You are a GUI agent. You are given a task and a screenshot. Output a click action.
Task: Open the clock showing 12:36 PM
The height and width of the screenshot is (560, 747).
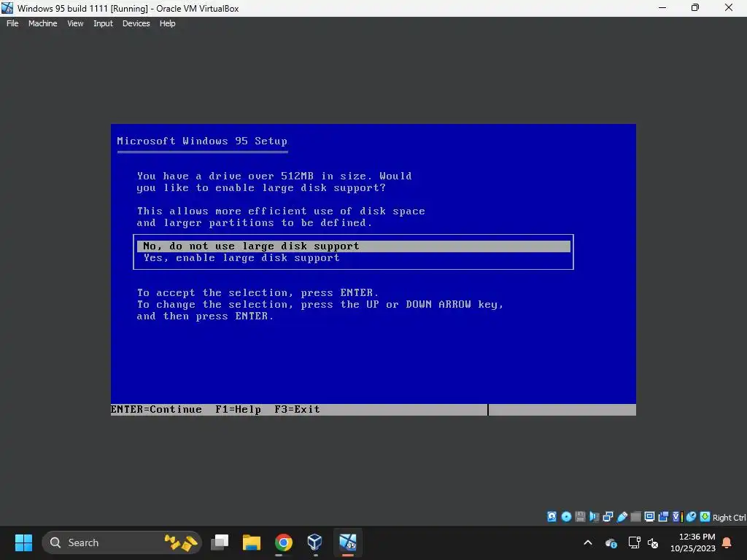pyautogui.click(x=693, y=542)
